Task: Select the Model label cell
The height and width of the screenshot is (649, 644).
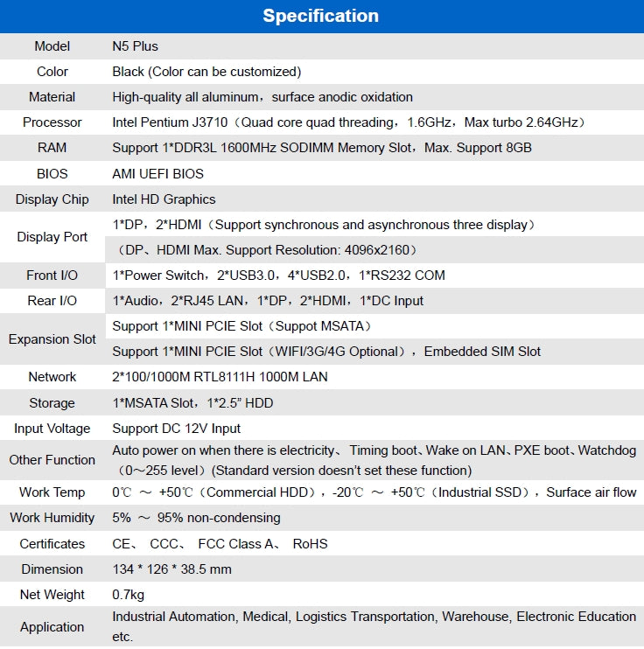Action: (x=52, y=46)
